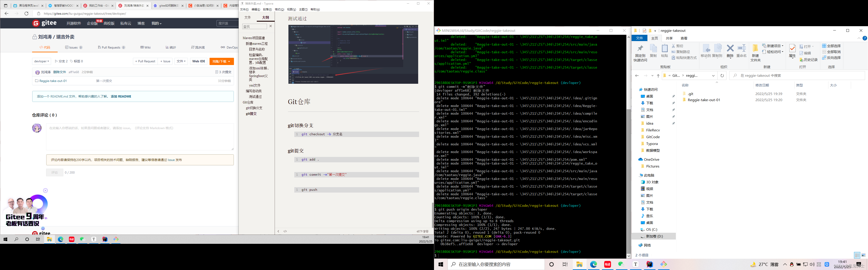Open 格式(O) menu in Typora
The width and height of the screenshot is (868, 270).
tap(279, 9)
